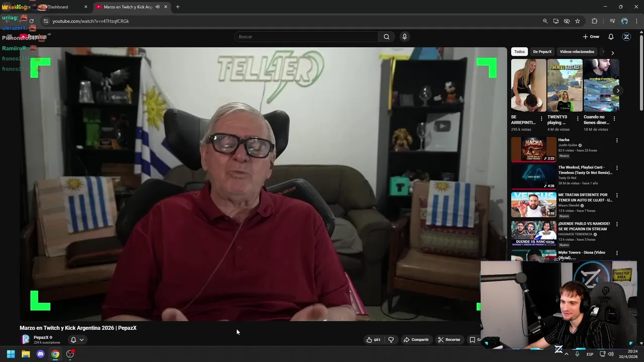Open the TWENTY3 playing short thumbnail
The height and width of the screenshot is (362, 644).
tap(565, 85)
